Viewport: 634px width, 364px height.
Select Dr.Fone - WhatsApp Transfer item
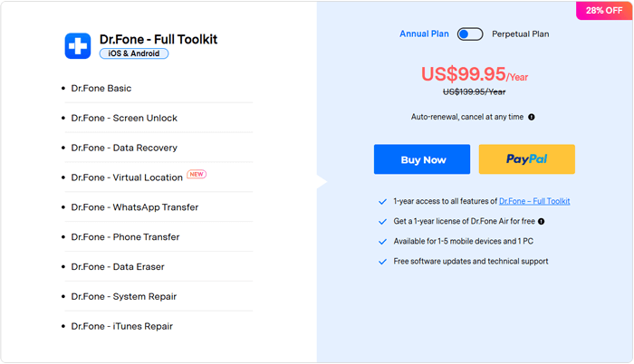[x=135, y=207]
